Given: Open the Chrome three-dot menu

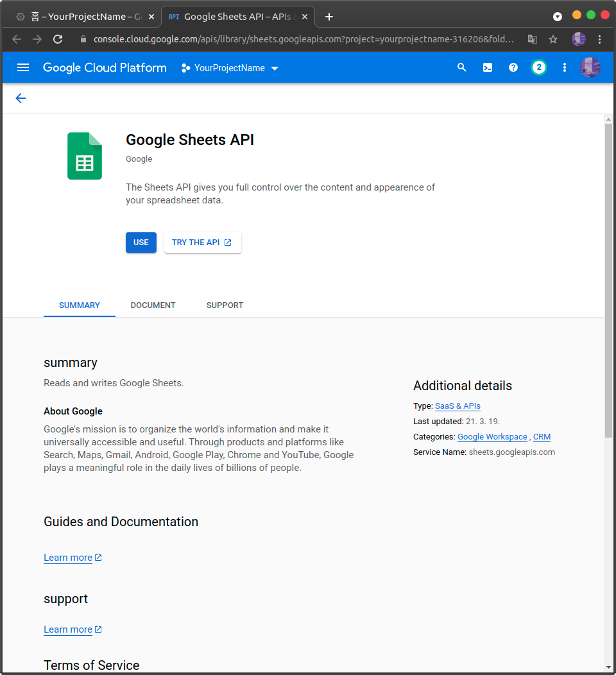Looking at the screenshot, I should coord(600,39).
